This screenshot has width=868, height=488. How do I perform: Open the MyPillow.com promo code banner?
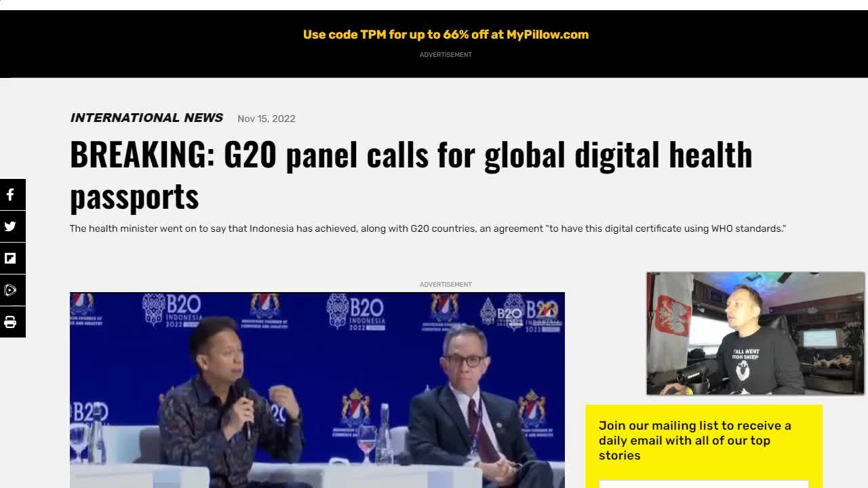446,35
